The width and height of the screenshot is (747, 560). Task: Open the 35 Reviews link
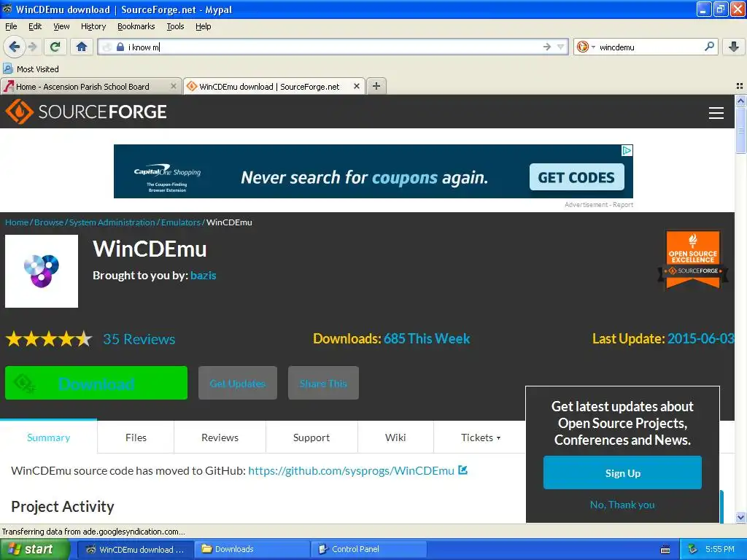coord(139,339)
